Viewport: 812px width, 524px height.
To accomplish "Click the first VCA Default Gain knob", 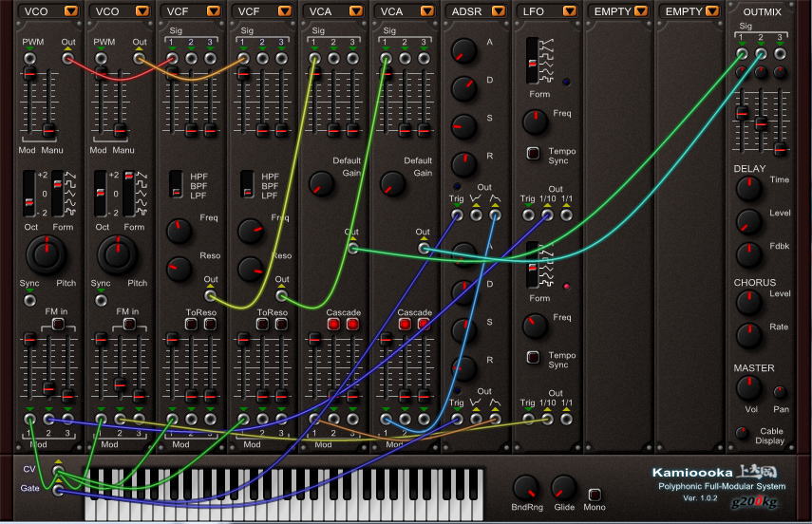I will click(321, 184).
